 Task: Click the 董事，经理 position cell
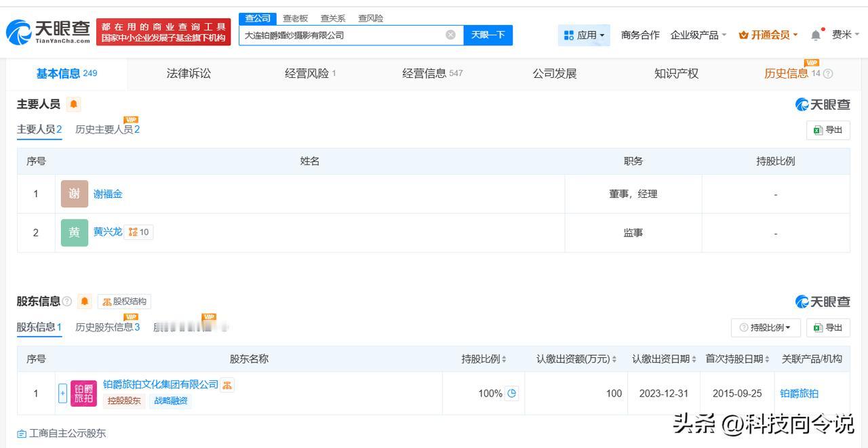pyautogui.click(x=633, y=194)
